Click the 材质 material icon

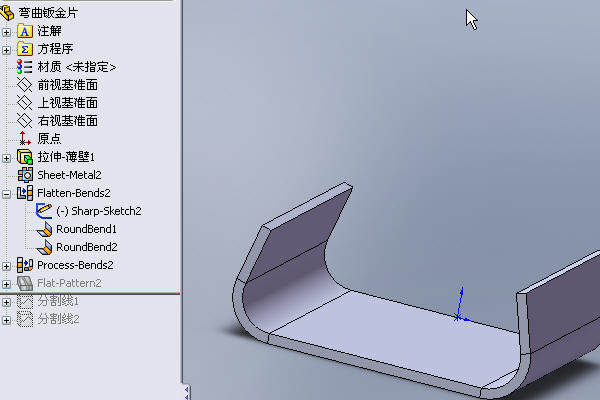point(24,67)
